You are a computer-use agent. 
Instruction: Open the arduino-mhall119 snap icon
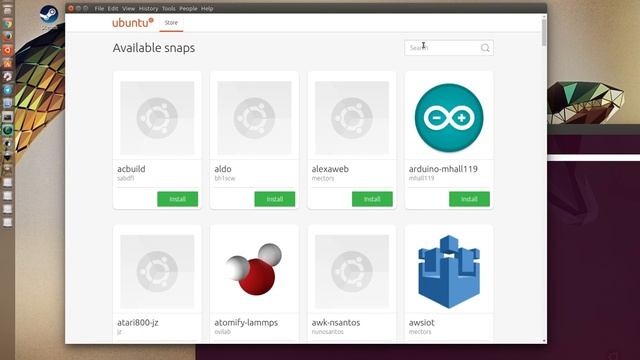(x=449, y=118)
